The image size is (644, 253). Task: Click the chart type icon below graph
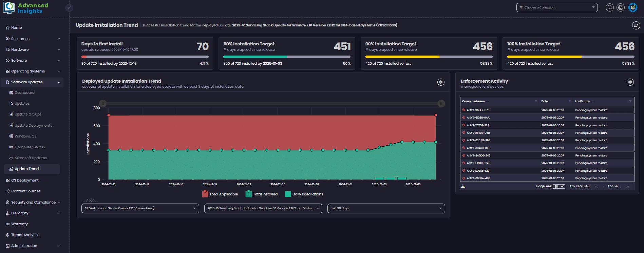coord(90,201)
